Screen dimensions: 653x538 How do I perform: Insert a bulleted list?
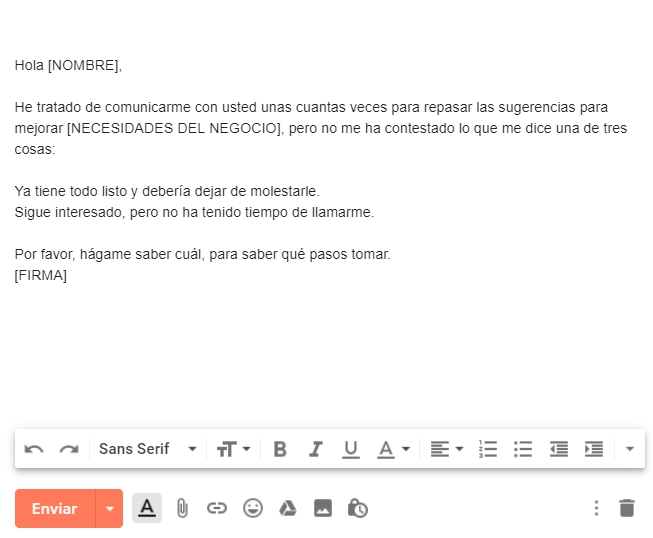[523, 449]
